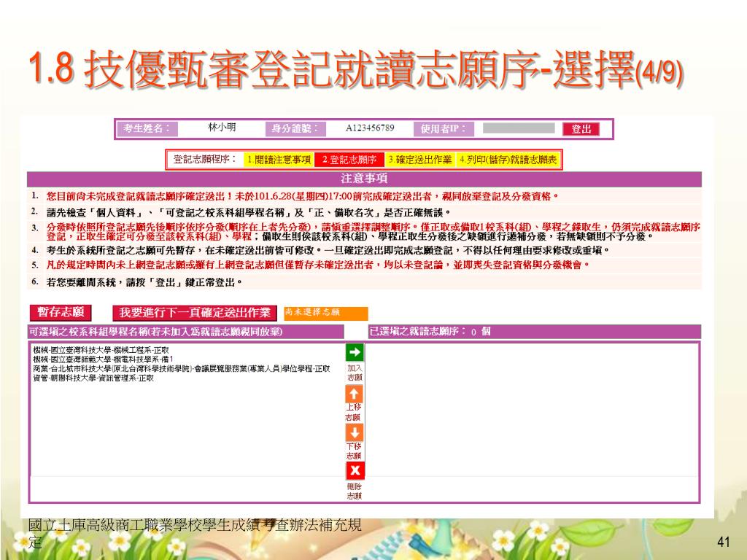
Task: Click the 注意事項 purple header bar
Action: point(365,179)
